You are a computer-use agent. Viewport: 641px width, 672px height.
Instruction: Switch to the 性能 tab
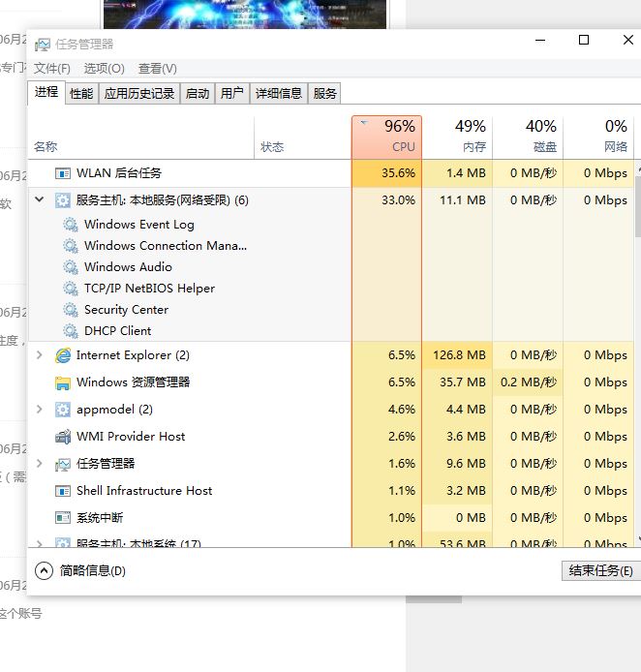coord(81,94)
